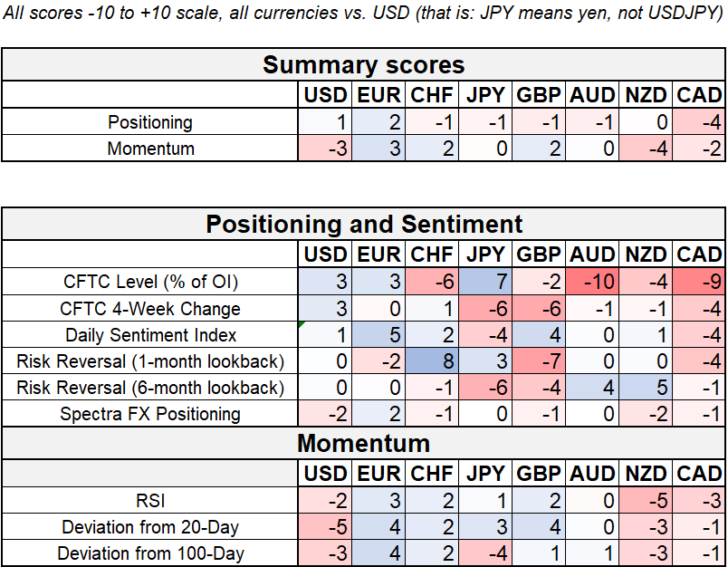Click the Deviation from 20-Day label
Image resolution: width=728 pixels, height=567 pixels.
pos(150,526)
